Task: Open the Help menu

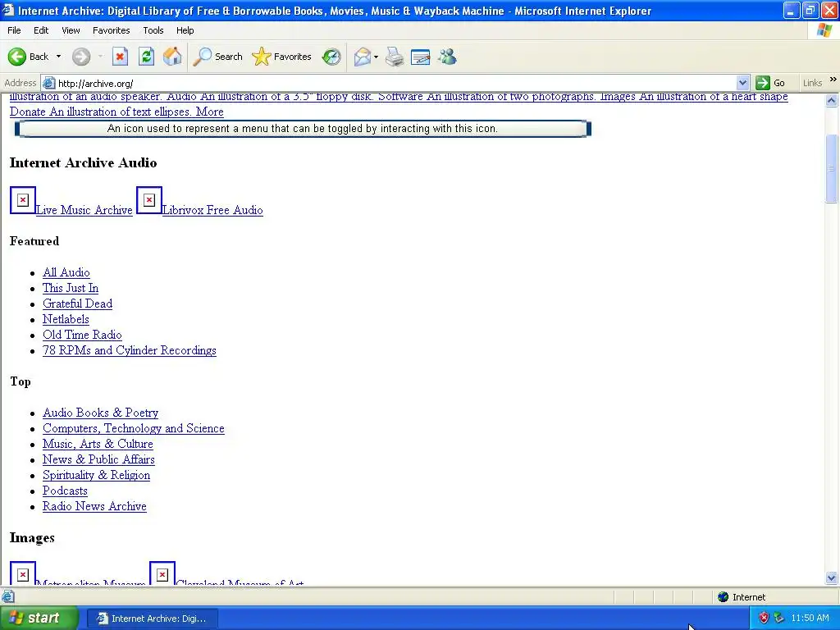Action: [185, 30]
